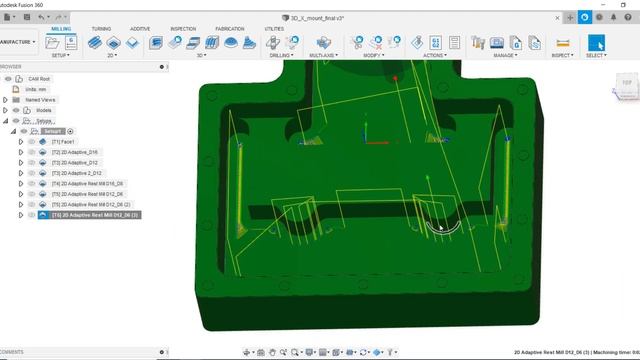Toggle visibility of [T2] 2D Adaptive_D16
The height and width of the screenshot is (360, 640).
point(32,152)
